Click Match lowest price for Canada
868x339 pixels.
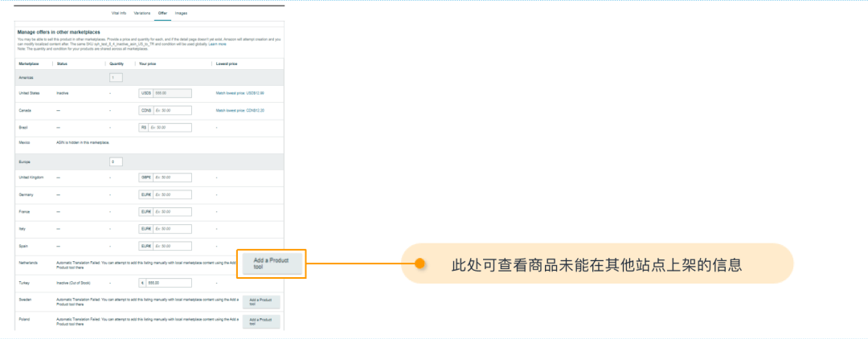point(240,110)
